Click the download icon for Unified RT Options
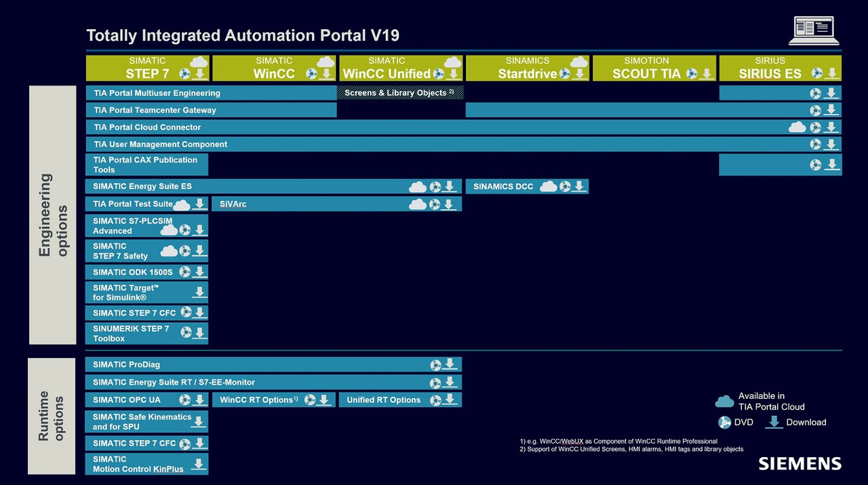Viewport: 868px width, 485px height. [x=450, y=400]
